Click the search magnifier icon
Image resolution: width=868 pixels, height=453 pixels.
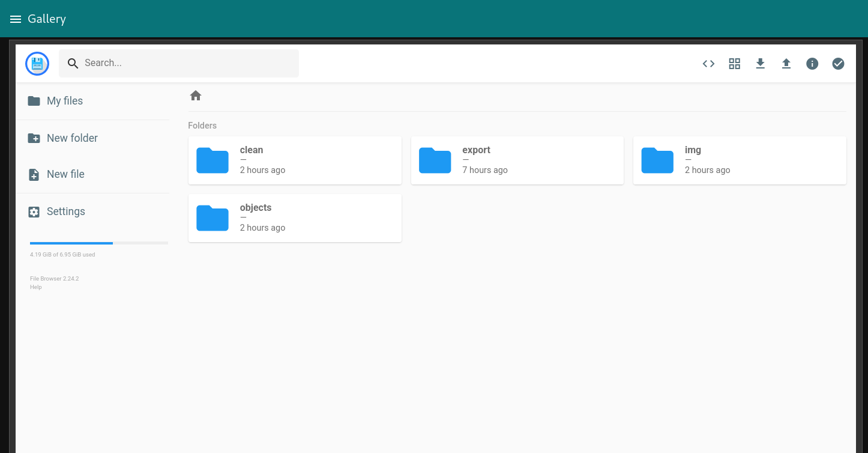(x=73, y=64)
